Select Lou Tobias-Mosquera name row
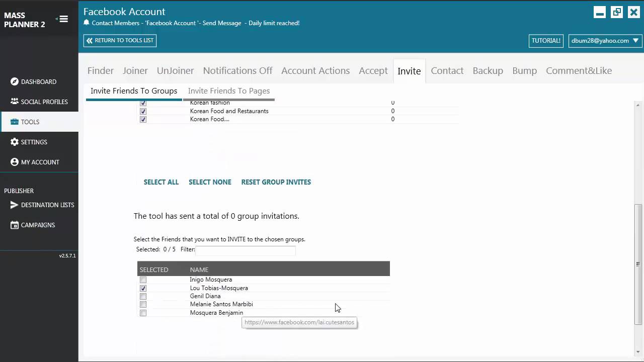This screenshot has width=644, height=362. pyautogui.click(x=219, y=288)
